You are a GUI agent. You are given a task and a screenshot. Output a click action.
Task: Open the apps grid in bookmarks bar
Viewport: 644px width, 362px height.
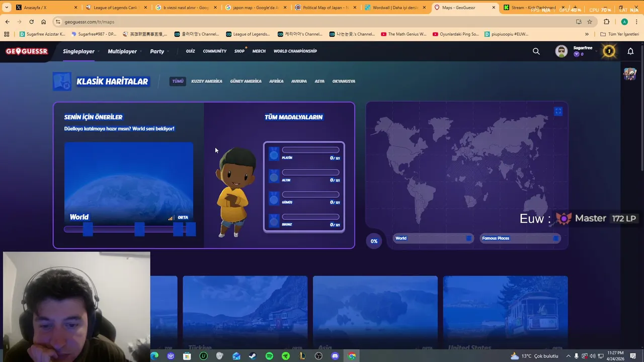tap(7, 34)
